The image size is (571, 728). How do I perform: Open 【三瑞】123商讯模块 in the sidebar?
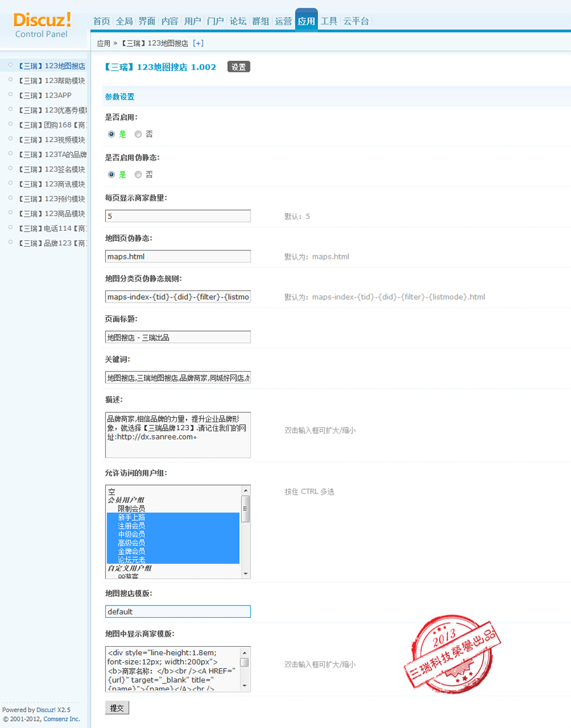tap(51, 185)
